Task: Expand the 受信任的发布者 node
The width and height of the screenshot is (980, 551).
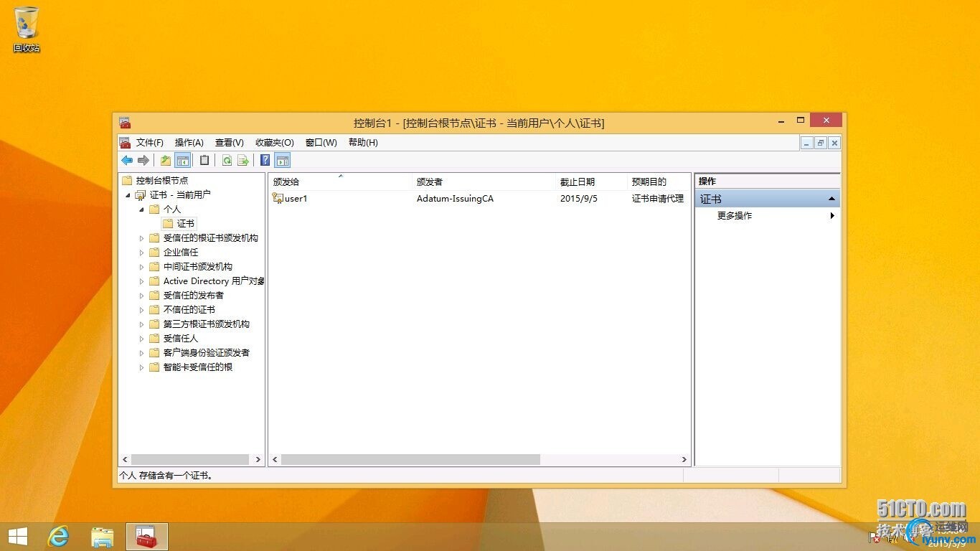Action: click(x=142, y=296)
